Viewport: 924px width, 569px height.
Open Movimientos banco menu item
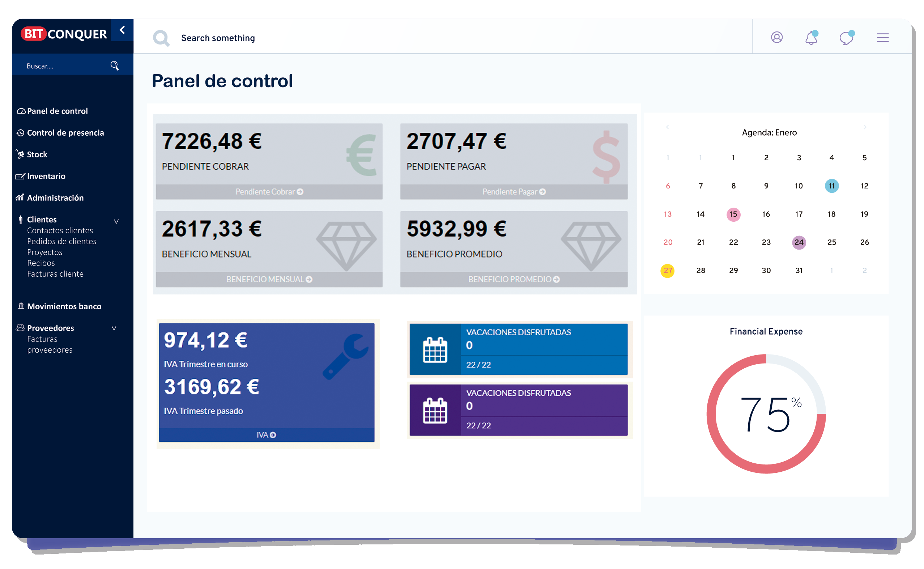point(64,306)
